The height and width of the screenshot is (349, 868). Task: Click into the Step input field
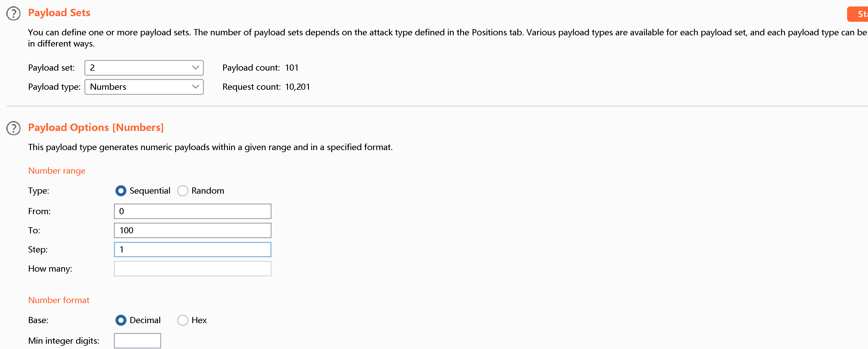coord(192,250)
